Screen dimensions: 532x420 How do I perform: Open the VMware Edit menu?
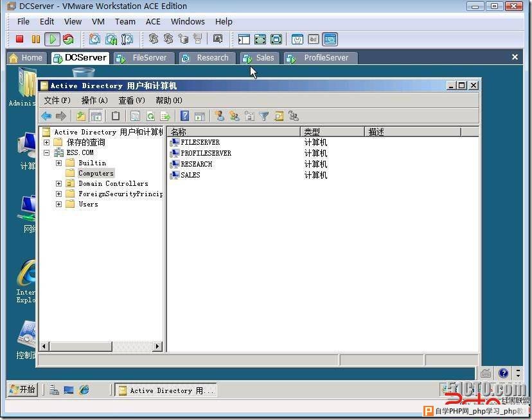[x=47, y=22]
